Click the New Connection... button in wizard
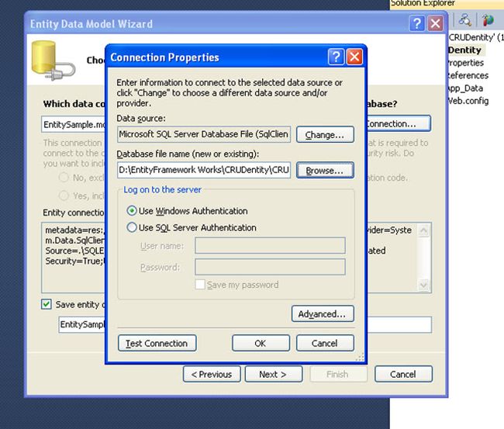 tap(399, 123)
